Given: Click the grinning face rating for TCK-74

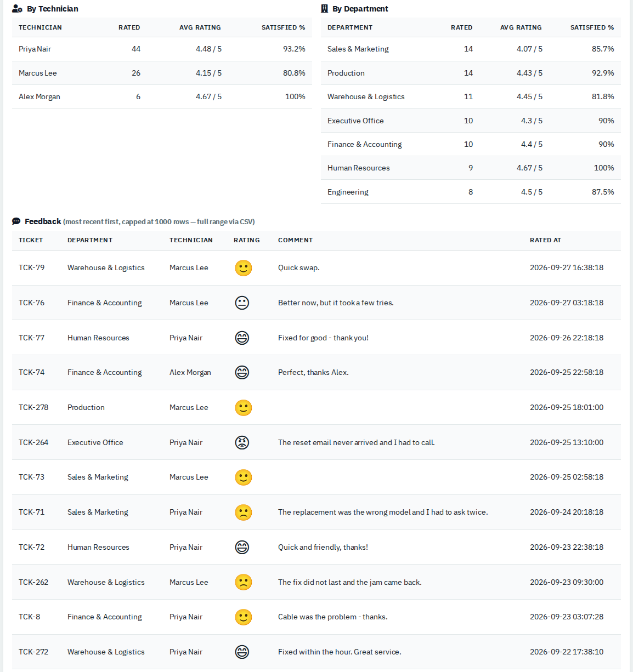Looking at the screenshot, I should tap(242, 373).
